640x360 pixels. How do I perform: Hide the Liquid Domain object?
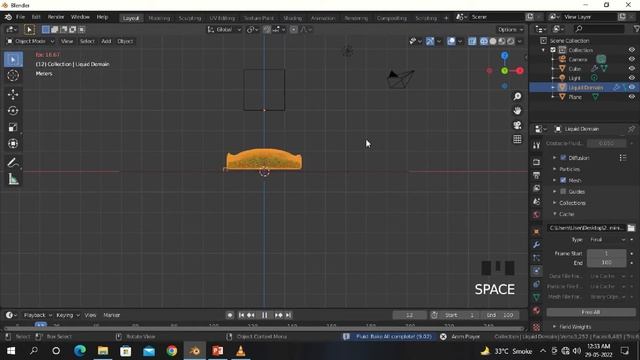coord(631,87)
